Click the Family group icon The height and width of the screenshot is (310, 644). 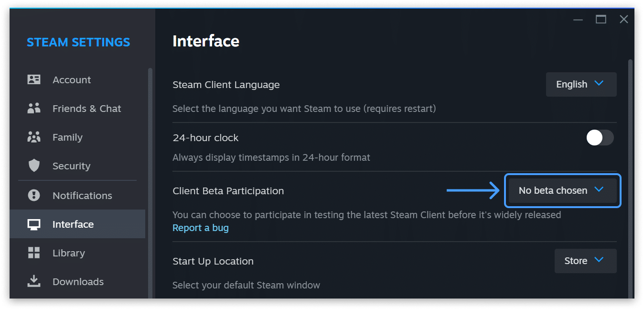[x=34, y=137]
